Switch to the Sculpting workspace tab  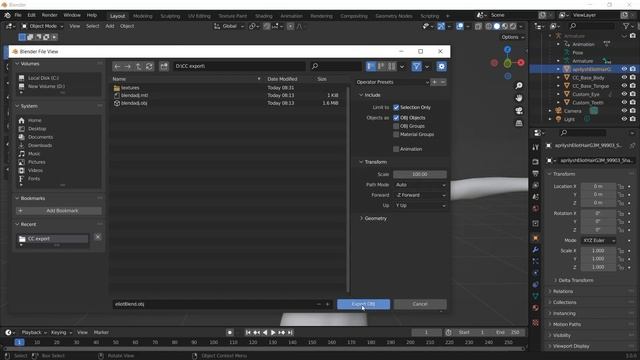tap(170, 16)
